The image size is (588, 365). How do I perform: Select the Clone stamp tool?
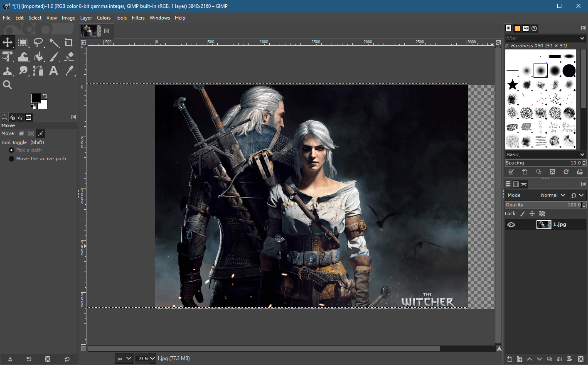(x=7, y=71)
